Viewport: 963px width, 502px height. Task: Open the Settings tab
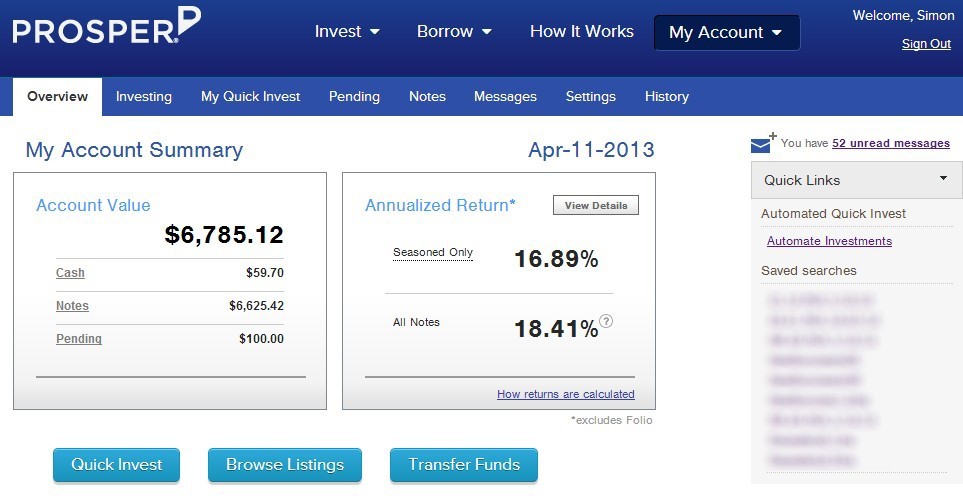click(591, 96)
